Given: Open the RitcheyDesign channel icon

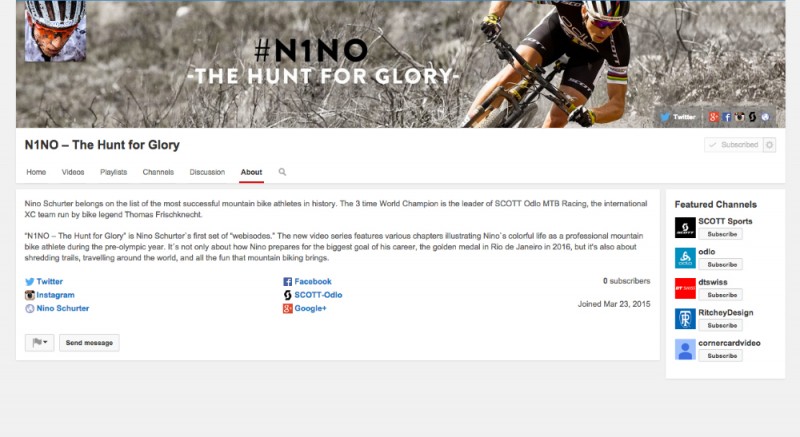Looking at the screenshot, I should 685,319.
